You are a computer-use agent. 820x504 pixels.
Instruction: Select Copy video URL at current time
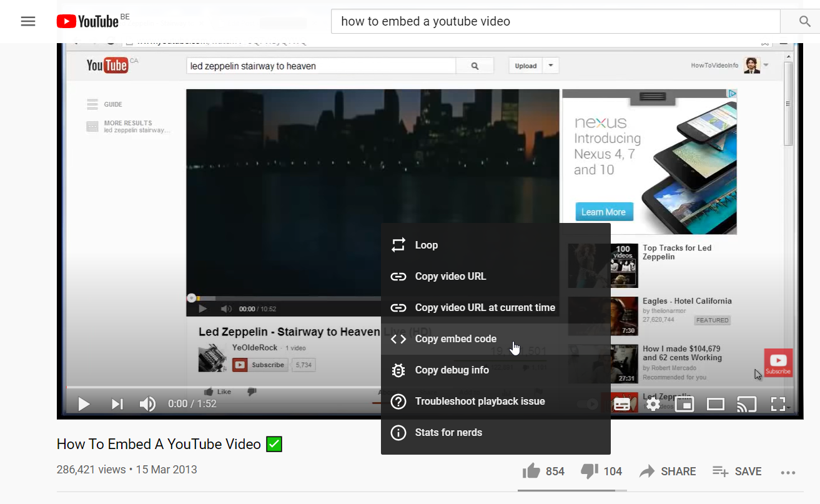click(485, 308)
